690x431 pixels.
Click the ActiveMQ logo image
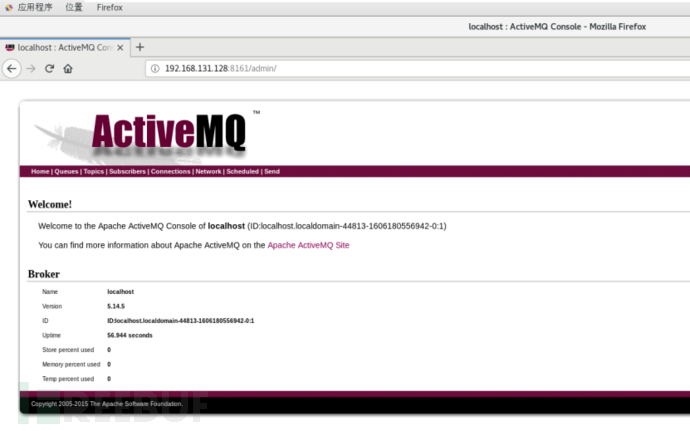coord(147,136)
